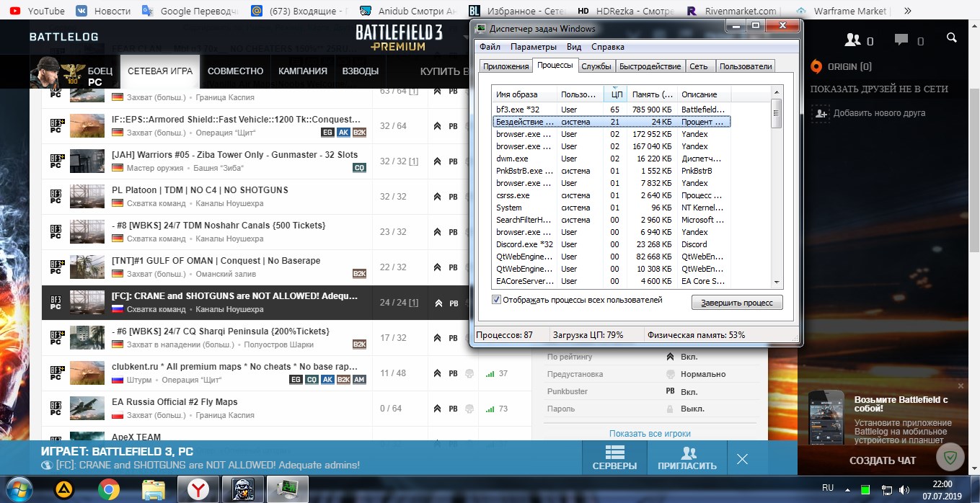Switch to the Services (Службы) tab
The width and height of the screenshot is (980, 503).
pos(596,66)
